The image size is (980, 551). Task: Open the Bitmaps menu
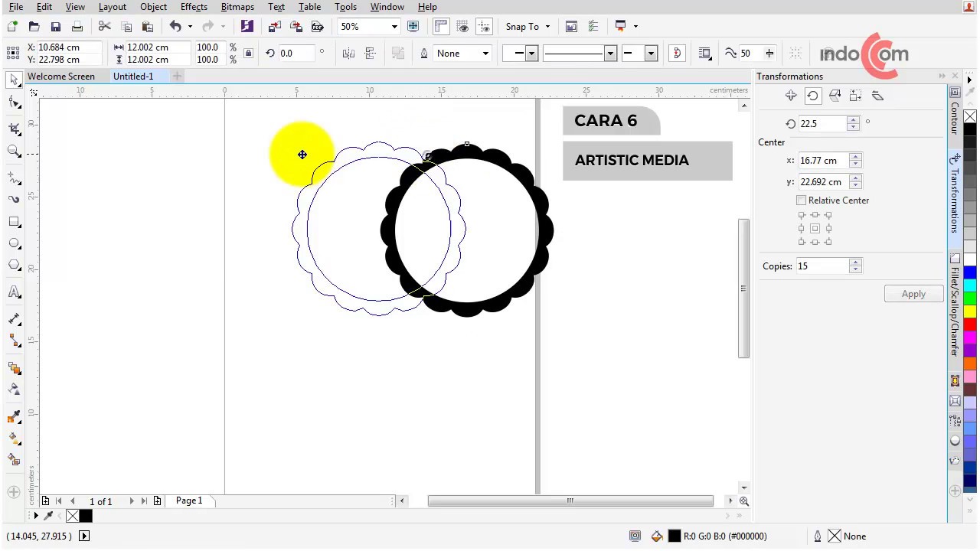(237, 7)
